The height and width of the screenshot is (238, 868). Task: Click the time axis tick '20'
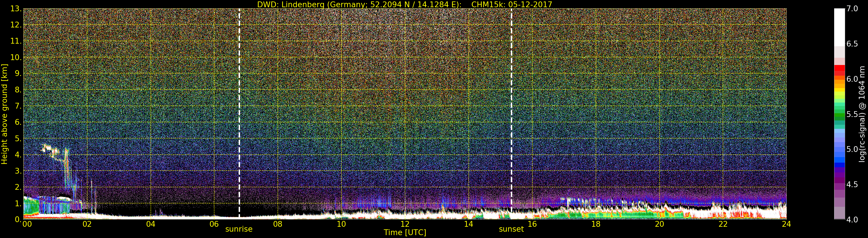tap(659, 224)
